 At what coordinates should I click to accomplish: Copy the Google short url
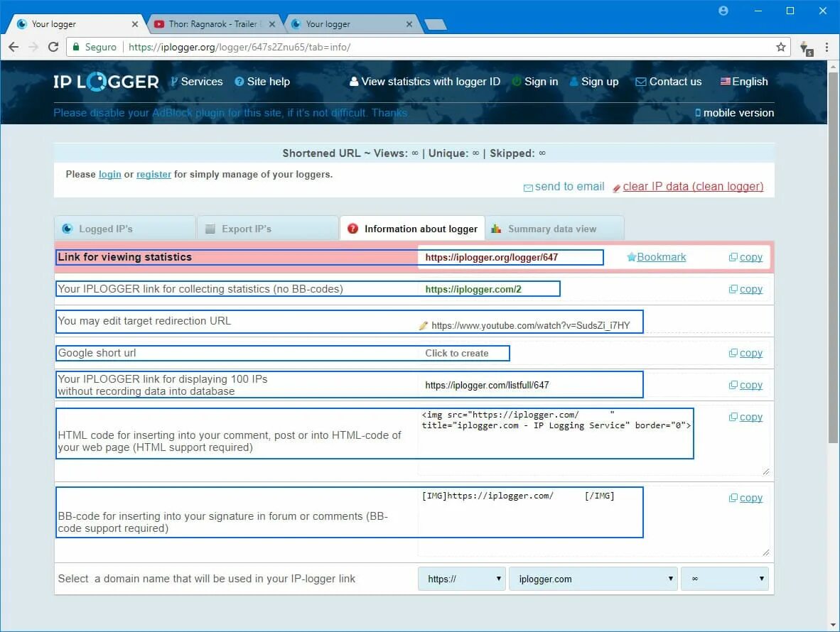pyautogui.click(x=745, y=353)
